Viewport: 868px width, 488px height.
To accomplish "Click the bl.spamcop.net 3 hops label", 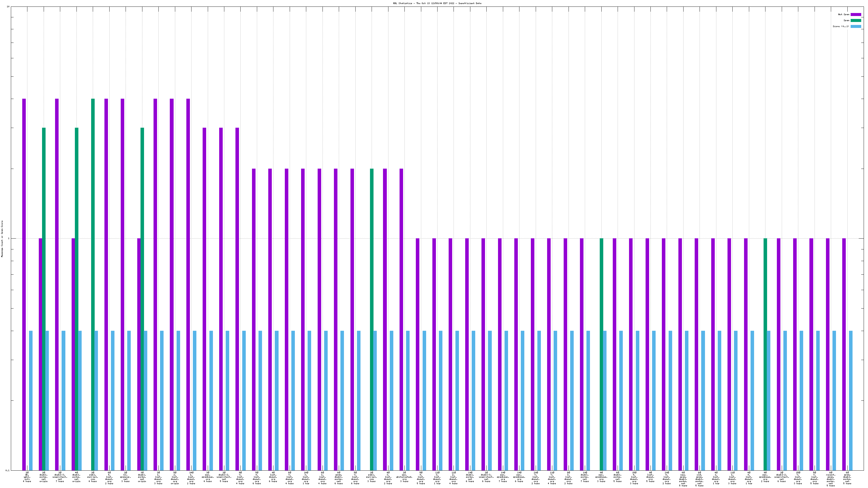I will pyautogui.click(x=125, y=477).
